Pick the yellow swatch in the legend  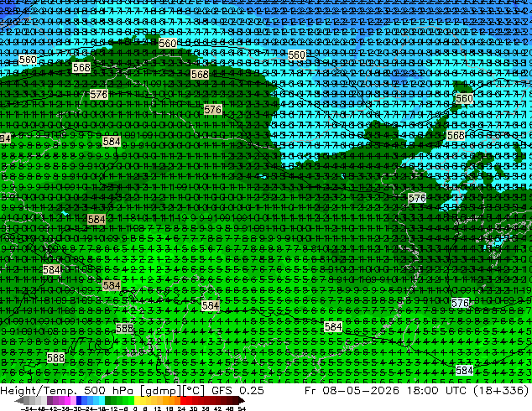tap(137, 401)
